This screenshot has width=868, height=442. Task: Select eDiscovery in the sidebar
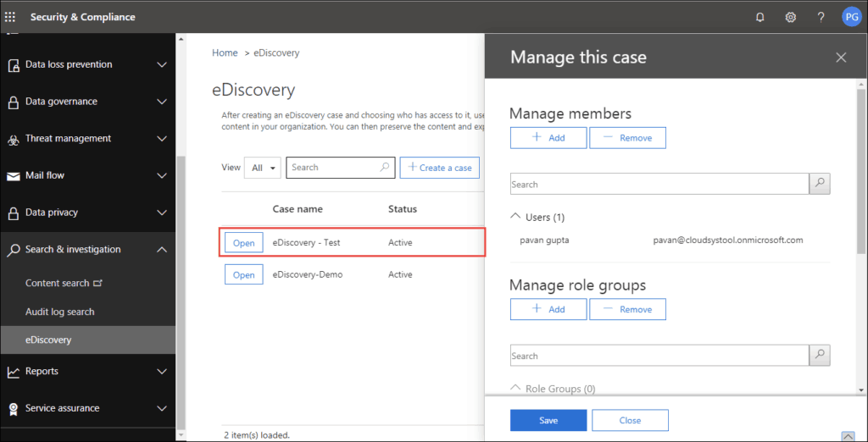87,340
